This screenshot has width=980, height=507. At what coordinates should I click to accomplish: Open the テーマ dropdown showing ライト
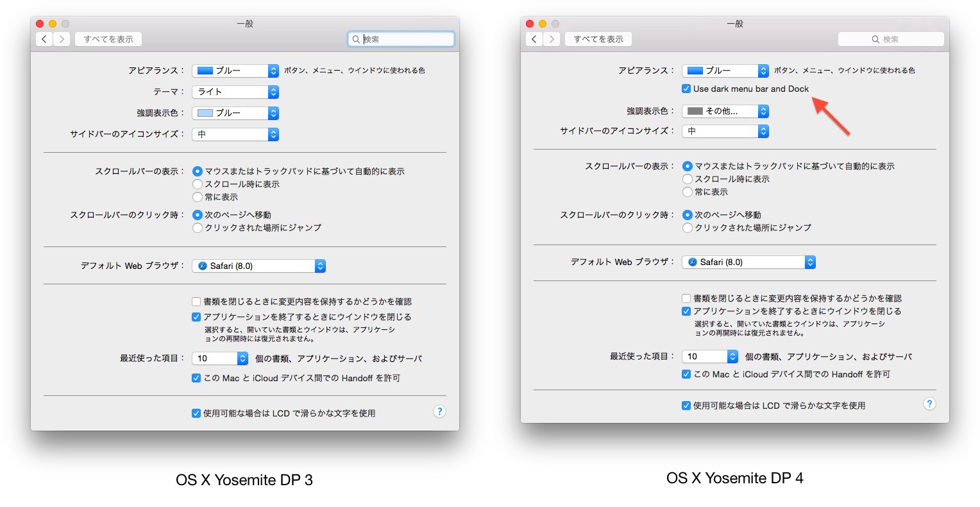point(235,92)
